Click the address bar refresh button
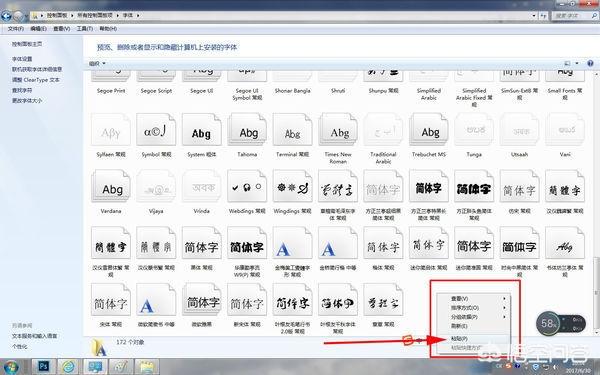Screen dimensions: 600x375 tap(544, 16)
